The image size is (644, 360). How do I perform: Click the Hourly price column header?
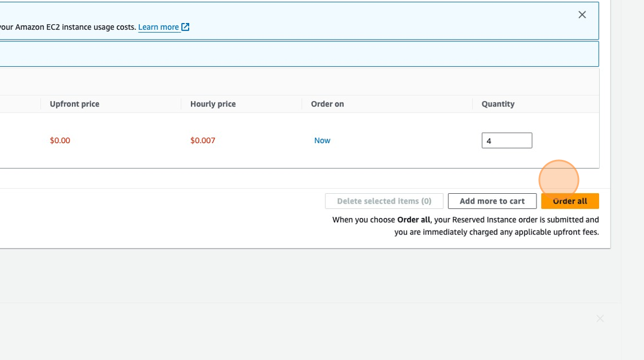(213, 104)
